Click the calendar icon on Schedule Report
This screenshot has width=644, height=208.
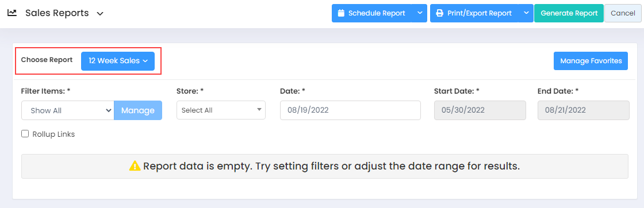click(x=340, y=13)
